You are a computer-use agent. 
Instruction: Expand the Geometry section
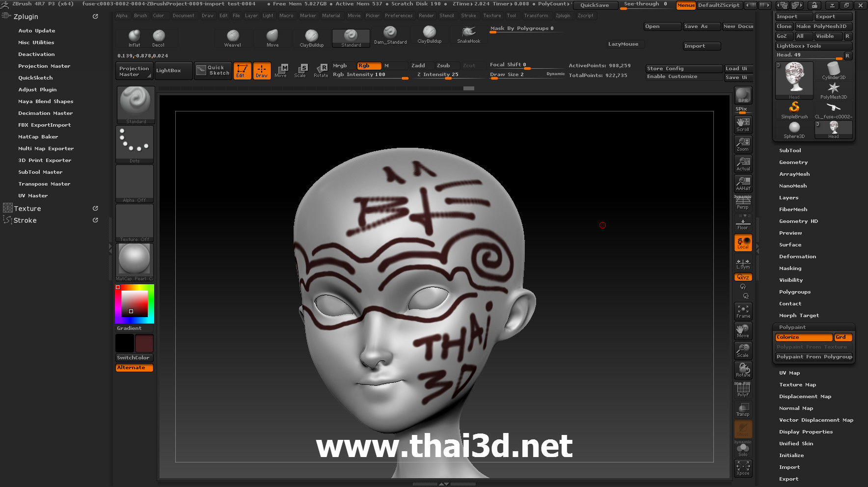[x=793, y=162]
